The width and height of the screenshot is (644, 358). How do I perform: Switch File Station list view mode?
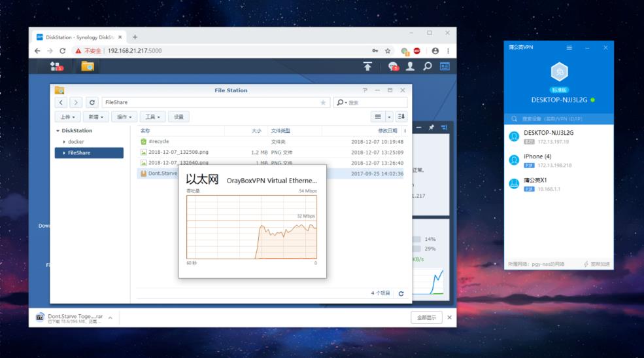[378, 116]
